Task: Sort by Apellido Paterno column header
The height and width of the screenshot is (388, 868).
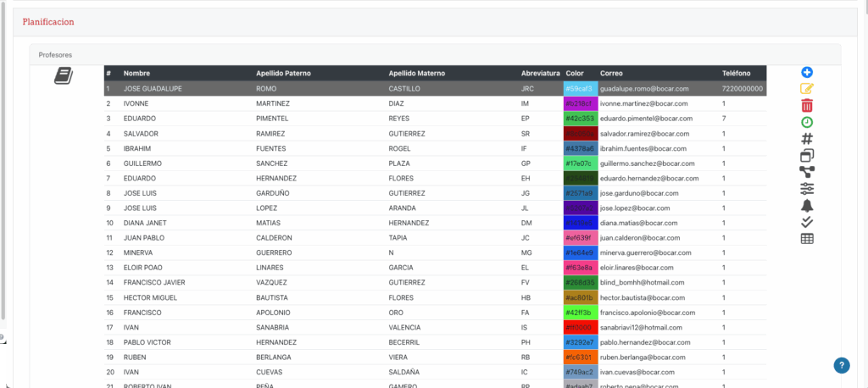Action: pos(283,73)
